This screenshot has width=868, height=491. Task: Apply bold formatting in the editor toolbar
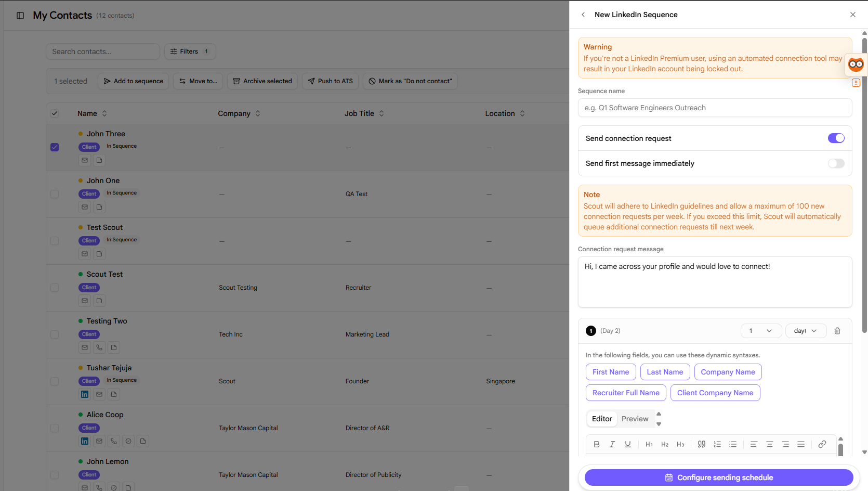pyautogui.click(x=597, y=444)
